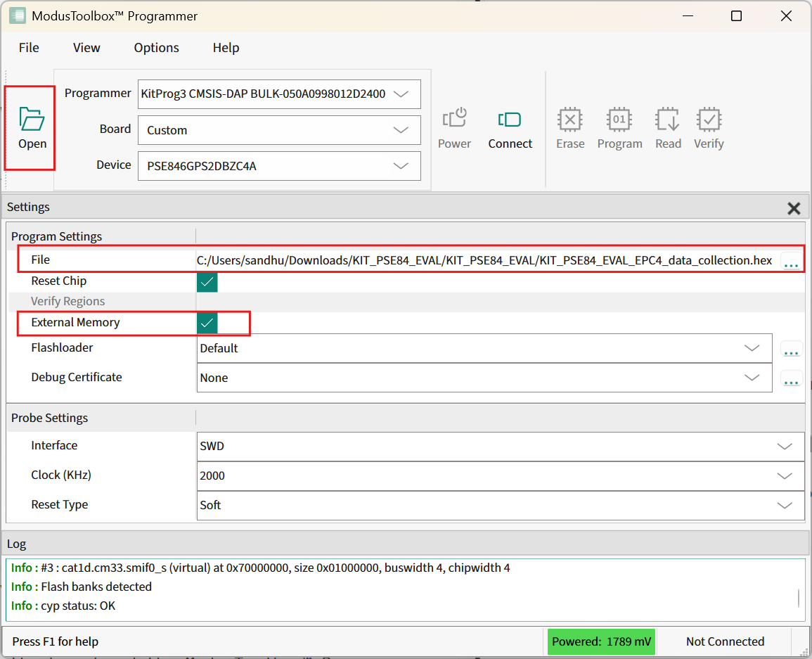Open the File menu
Image resolution: width=812 pixels, height=659 pixels.
pos(29,48)
